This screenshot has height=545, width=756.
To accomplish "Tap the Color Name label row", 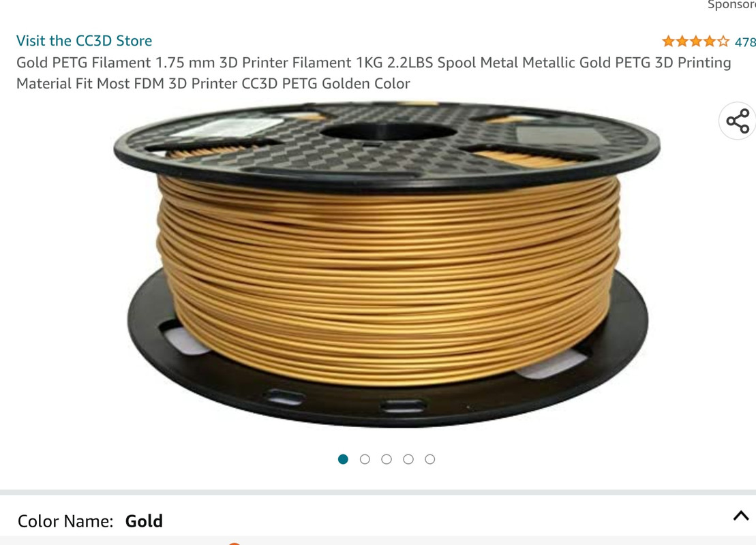I will pos(378,520).
